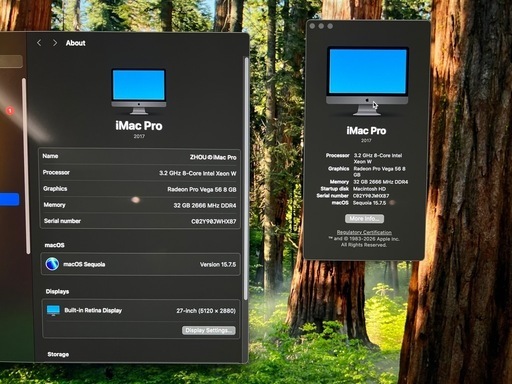Click Sequoia 15.7.5 in About This Mac

point(369,203)
